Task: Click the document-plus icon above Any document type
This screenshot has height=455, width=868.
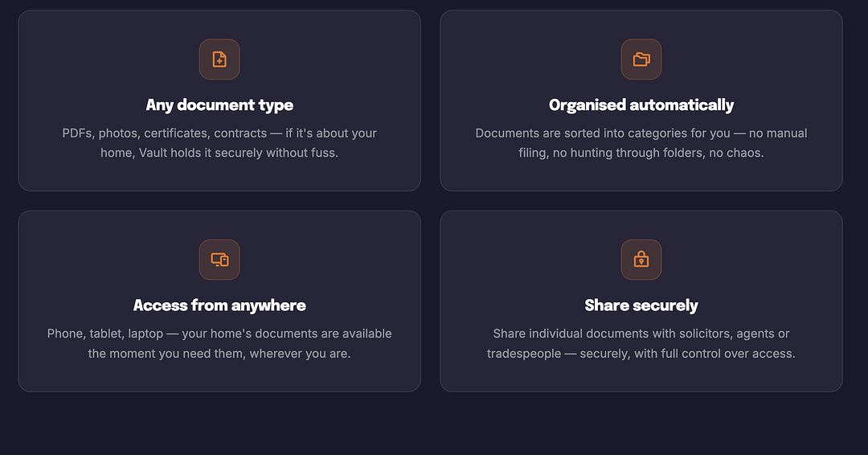Action: (x=219, y=59)
